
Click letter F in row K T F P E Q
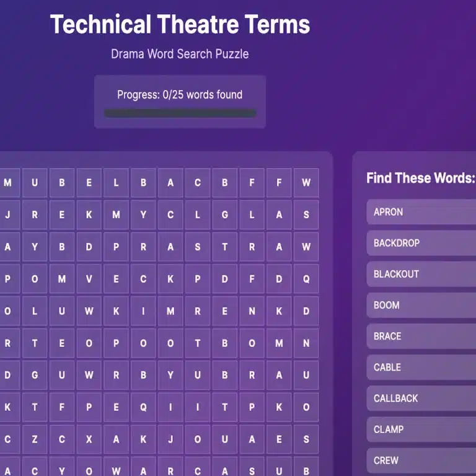pos(61,407)
